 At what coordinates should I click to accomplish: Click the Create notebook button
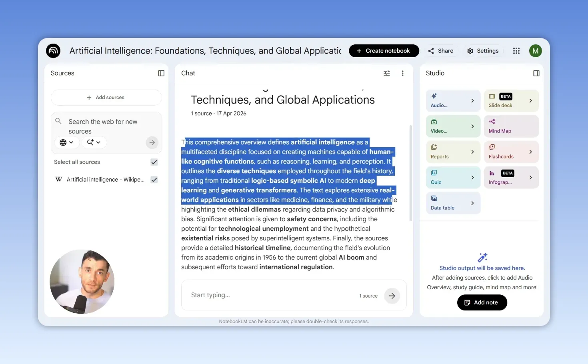[x=384, y=51]
